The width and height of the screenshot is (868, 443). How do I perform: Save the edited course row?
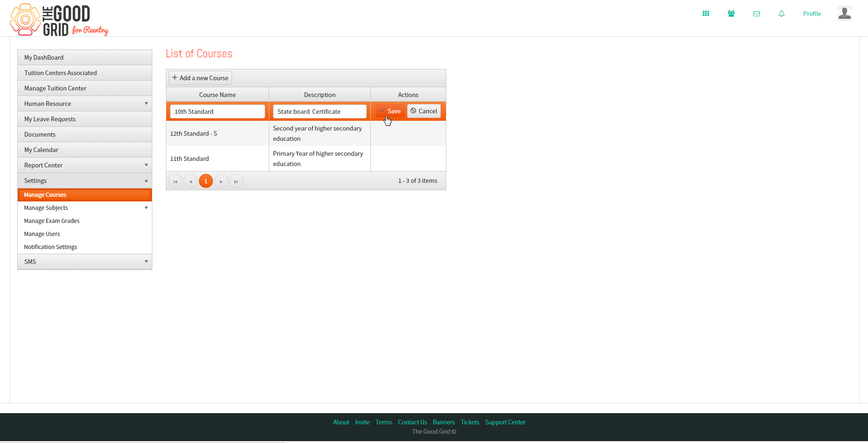[390, 111]
